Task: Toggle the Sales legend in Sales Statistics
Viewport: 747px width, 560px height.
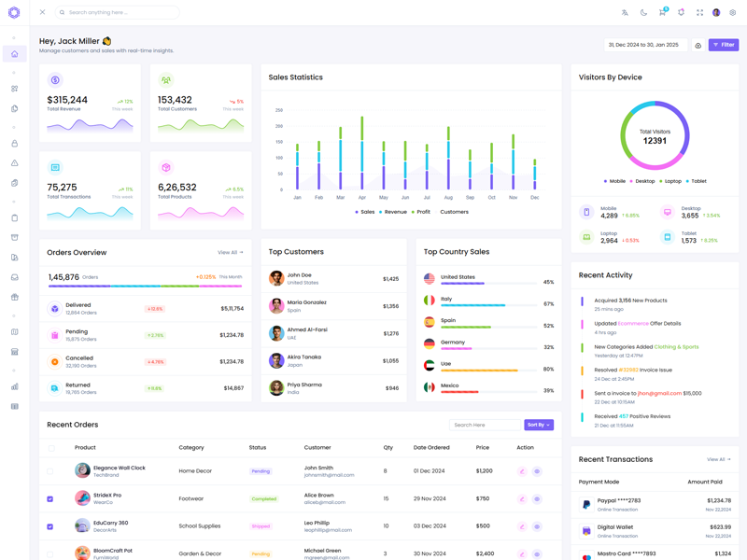Action: point(365,212)
